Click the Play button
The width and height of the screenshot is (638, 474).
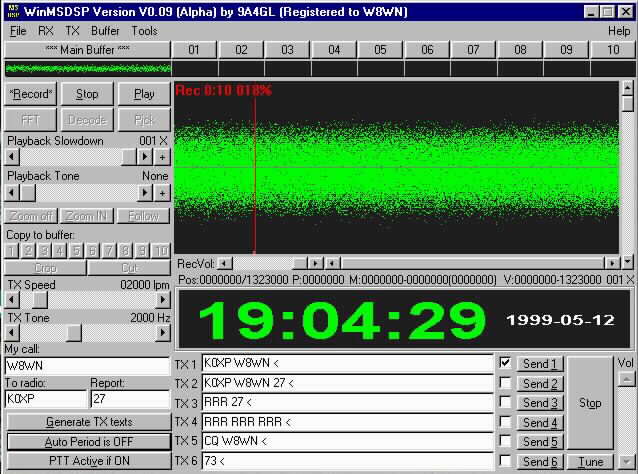pyautogui.click(x=144, y=94)
